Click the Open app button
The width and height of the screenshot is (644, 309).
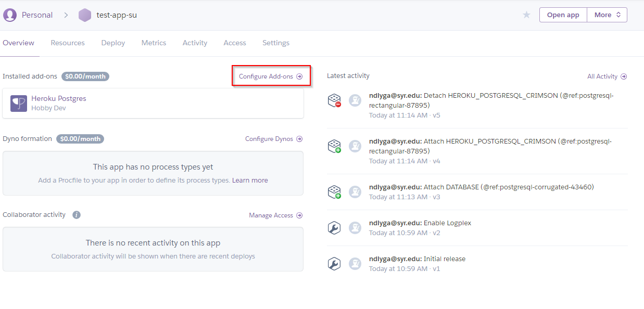[563, 15]
